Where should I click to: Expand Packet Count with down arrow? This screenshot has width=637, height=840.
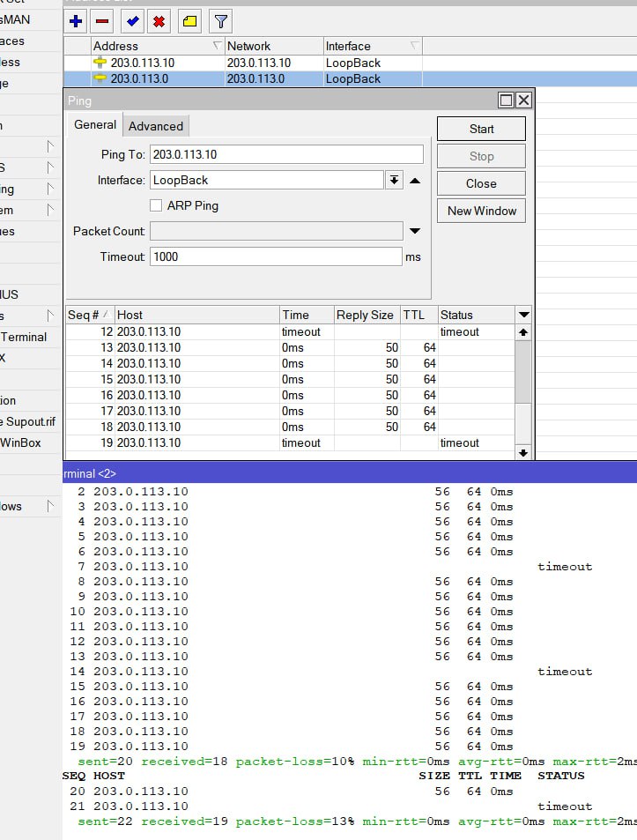(x=415, y=231)
